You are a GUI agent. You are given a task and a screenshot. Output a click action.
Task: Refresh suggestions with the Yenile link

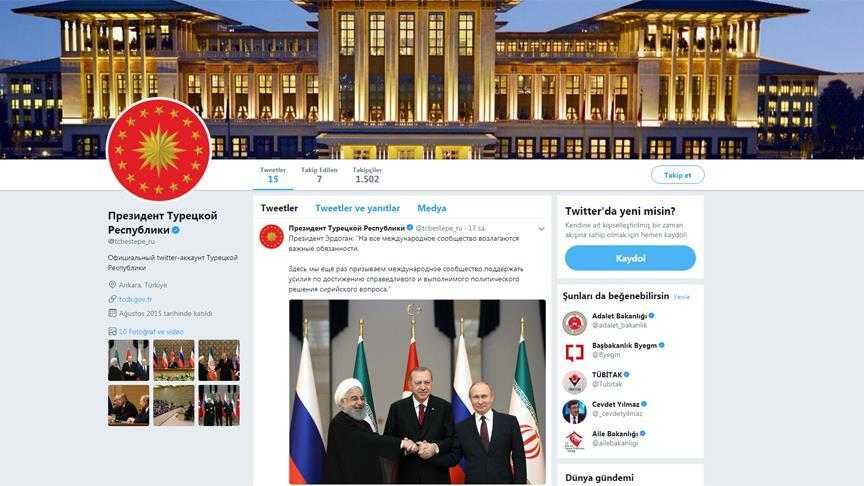pyautogui.click(x=682, y=297)
